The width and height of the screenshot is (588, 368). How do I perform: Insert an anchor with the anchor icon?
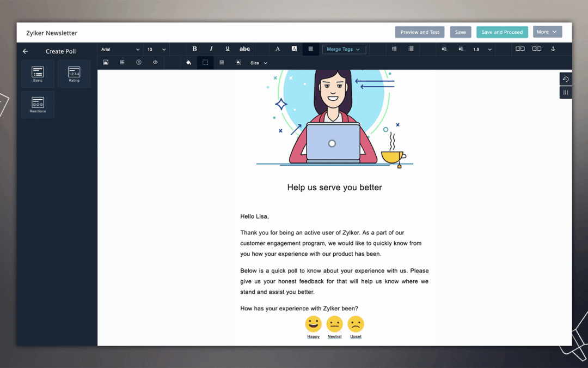[553, 49]
